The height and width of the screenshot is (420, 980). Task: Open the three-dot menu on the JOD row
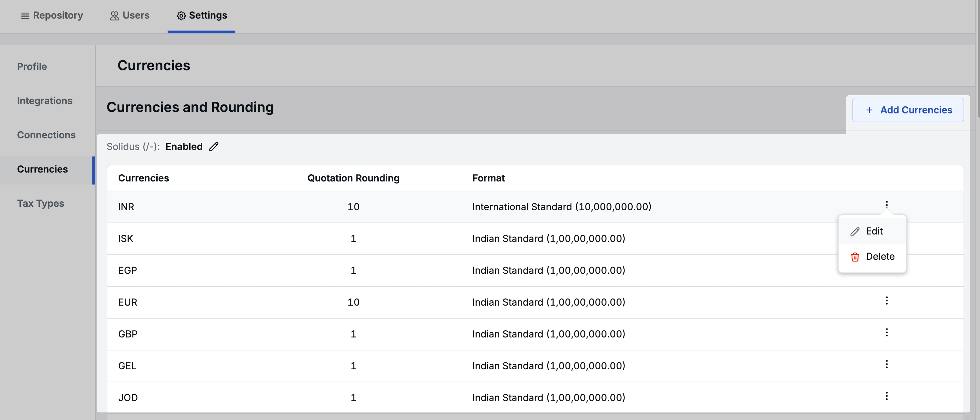pos(887,396)
